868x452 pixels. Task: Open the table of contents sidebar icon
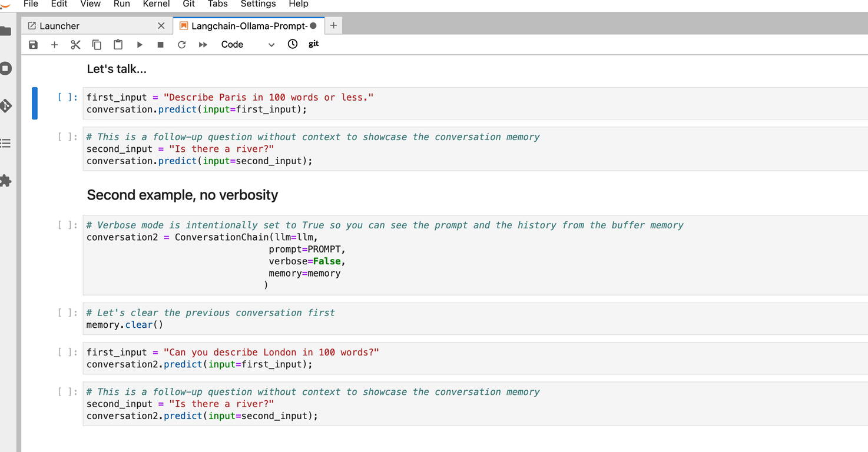(x=6, y=143)
